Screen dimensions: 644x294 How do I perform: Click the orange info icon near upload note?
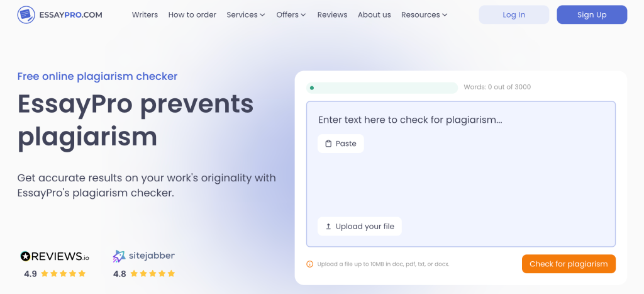pyautogui.click(x=309, y=264)
